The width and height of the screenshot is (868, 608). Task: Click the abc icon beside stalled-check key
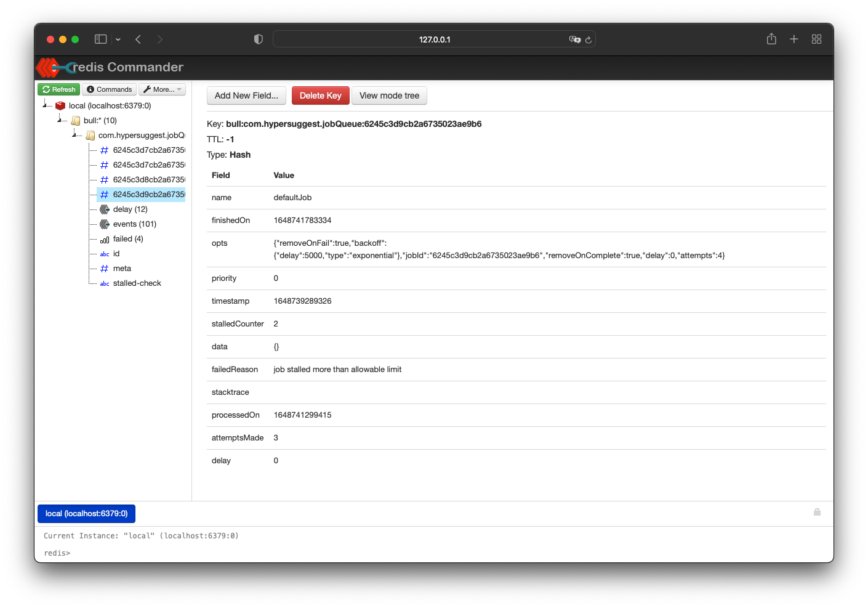[104, 283]
